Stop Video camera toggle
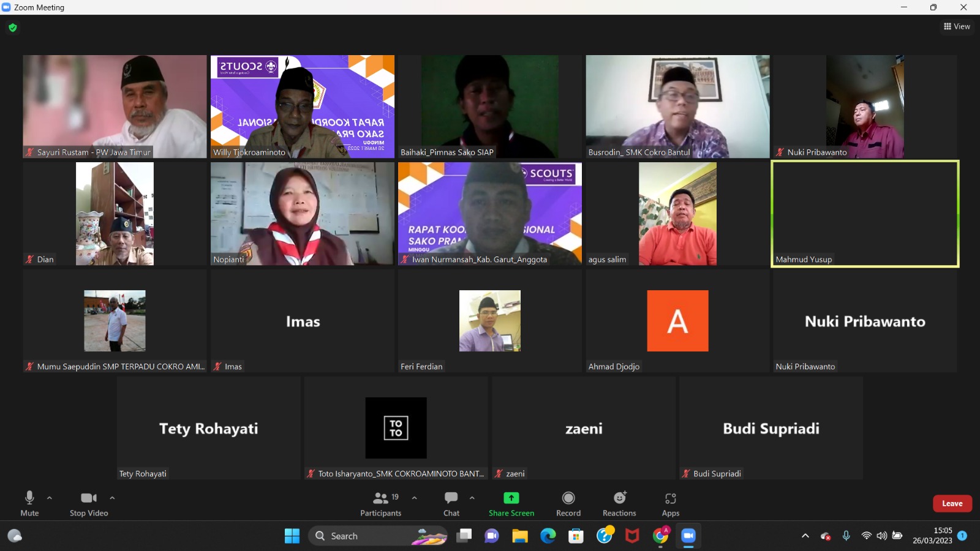This screenshot has width=980, height=551. tap(89, 503)
